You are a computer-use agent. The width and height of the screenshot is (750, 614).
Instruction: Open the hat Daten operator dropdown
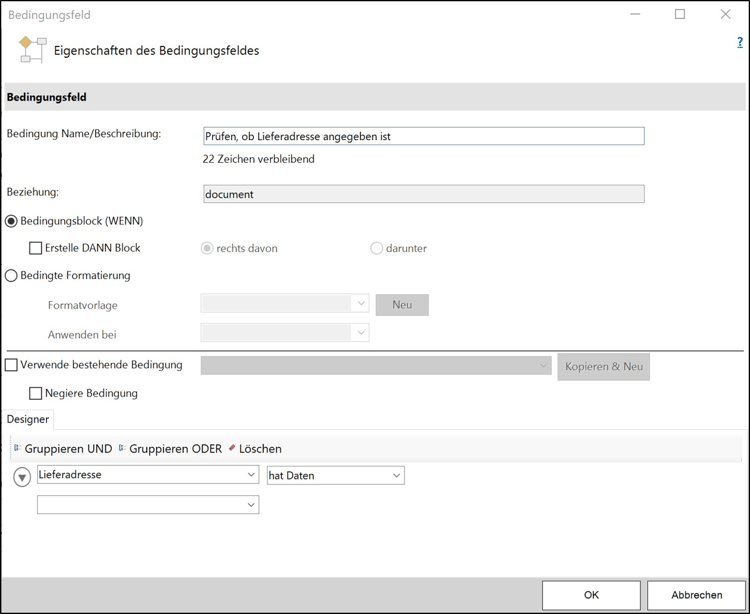(336, 475)
